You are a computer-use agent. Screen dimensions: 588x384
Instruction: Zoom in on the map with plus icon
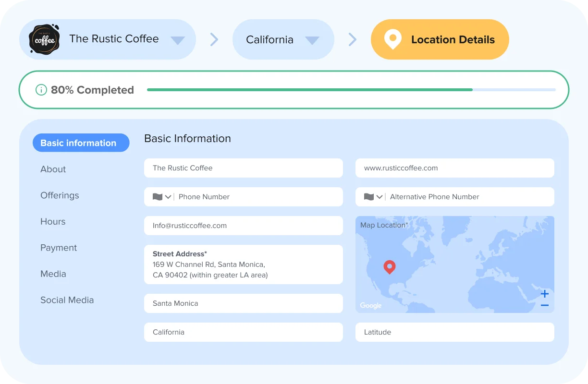(x=544, y=293)
